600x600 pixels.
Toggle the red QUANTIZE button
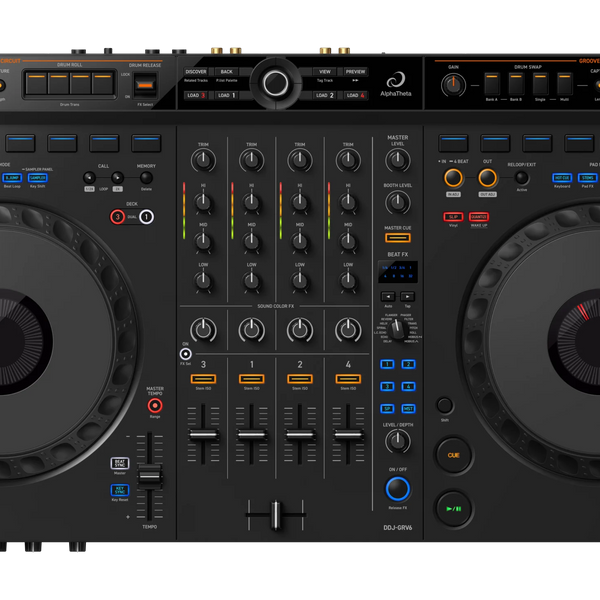(479, 217)
